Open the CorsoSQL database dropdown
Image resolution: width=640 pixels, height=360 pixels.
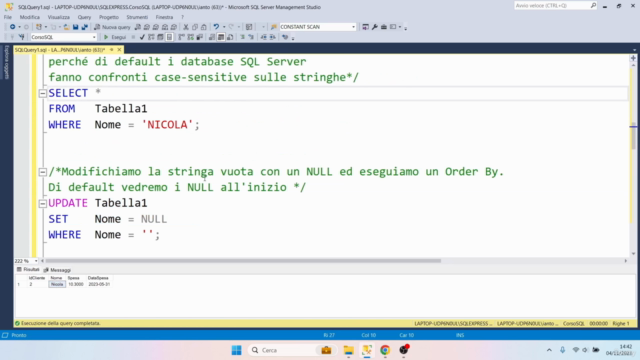coord(94,37)
